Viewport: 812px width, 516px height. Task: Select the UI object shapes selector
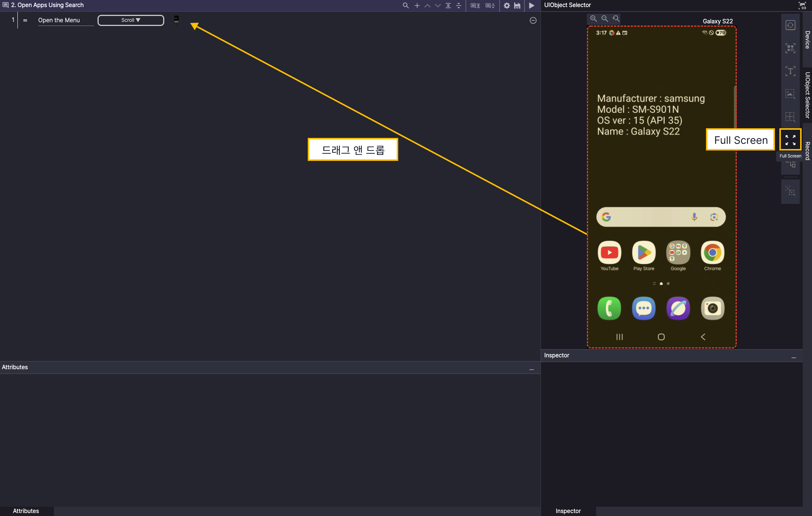790,48
